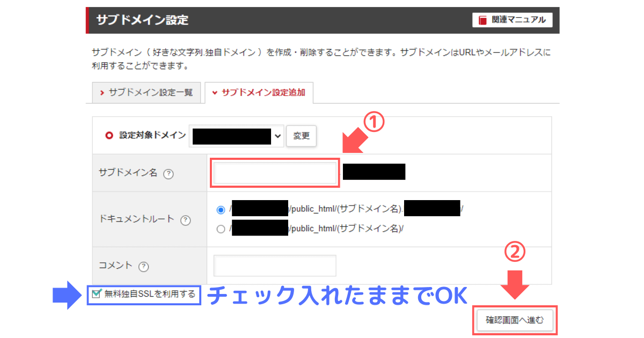Screen dimensions: 644x338
Task: Click the red chevron on サブドメイン設定一覧 tab
Action: (x=101, y=92)
